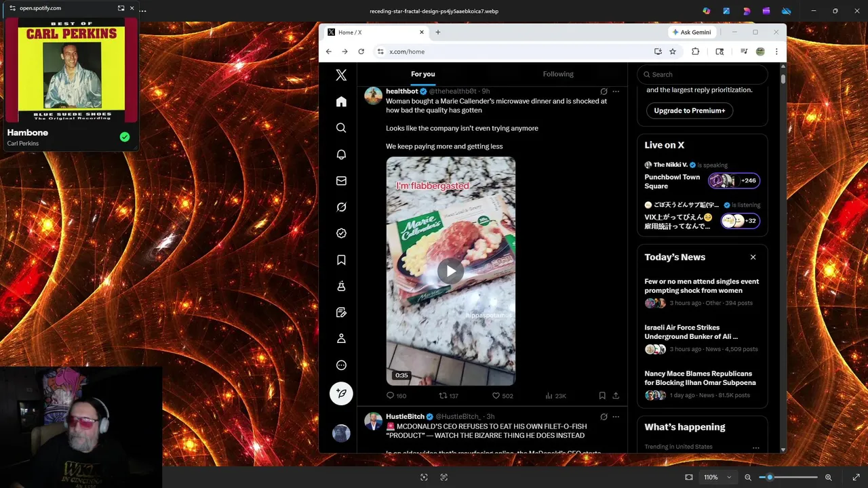Open Bookmarks icon in X sidebar
The width and height of the screenshot is (868, 488).
click(x=341, y=260)
